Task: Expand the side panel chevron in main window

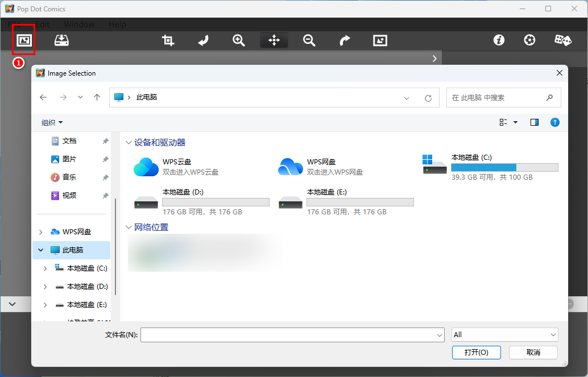Action: [434, 59]
